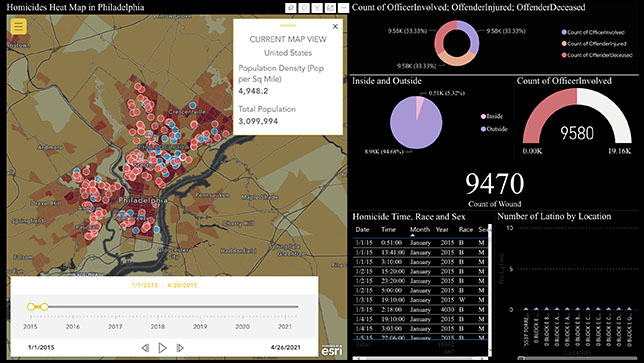
Task: Click the Population Density value 4,948.2
Action: click(x=253, y=91)
